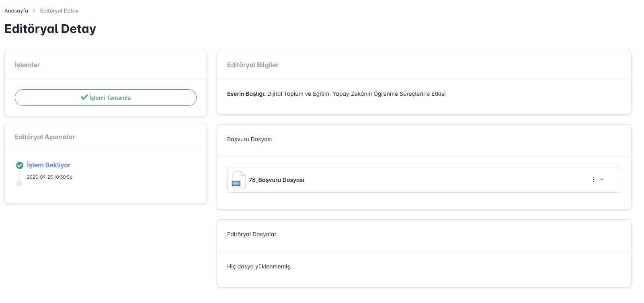Image resolution: width=644 pixels, height=303 pixels.
Task: Click the breadcrumb chevron separator
Action: [34, 11]
